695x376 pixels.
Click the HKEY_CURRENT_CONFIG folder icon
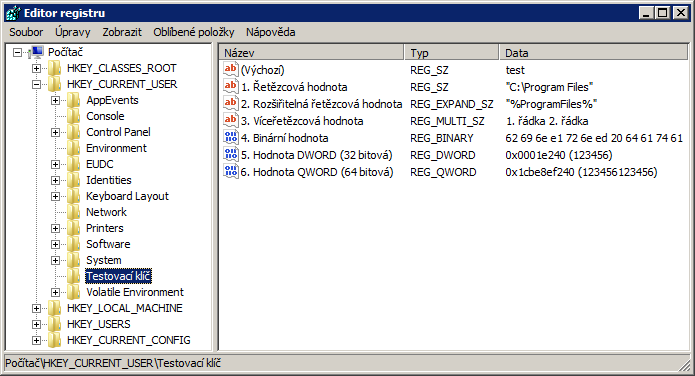(x=55, y=340)
